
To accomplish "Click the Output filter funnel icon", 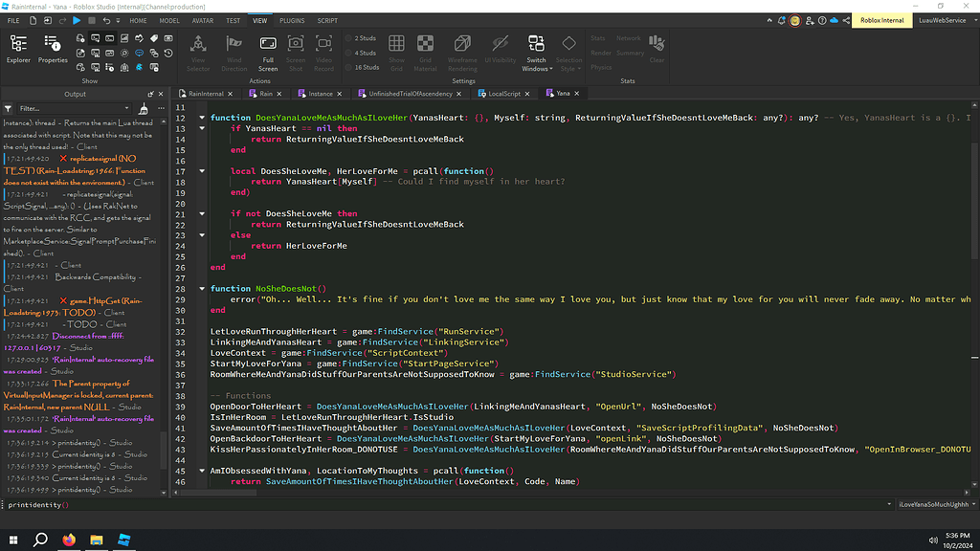I will [9, 109].
